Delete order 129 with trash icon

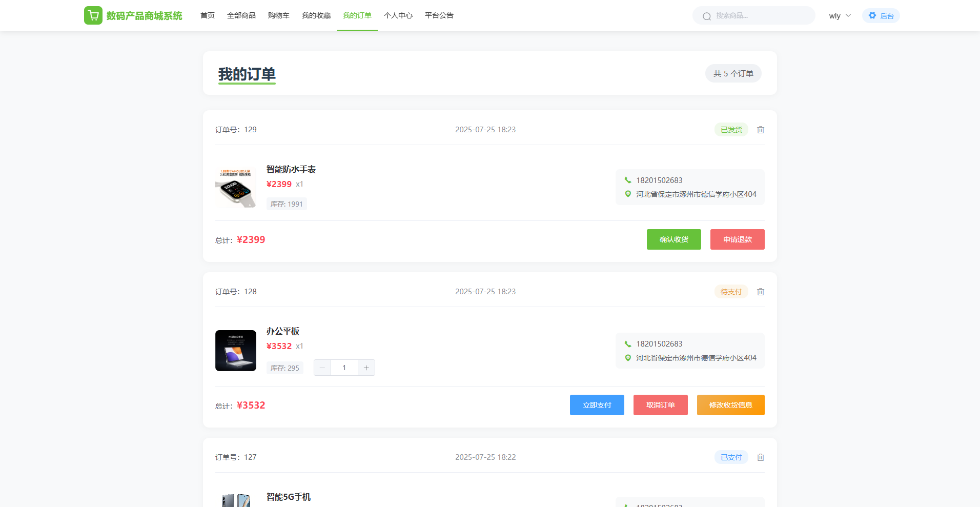pyautogui.click(x=761, y=130)
